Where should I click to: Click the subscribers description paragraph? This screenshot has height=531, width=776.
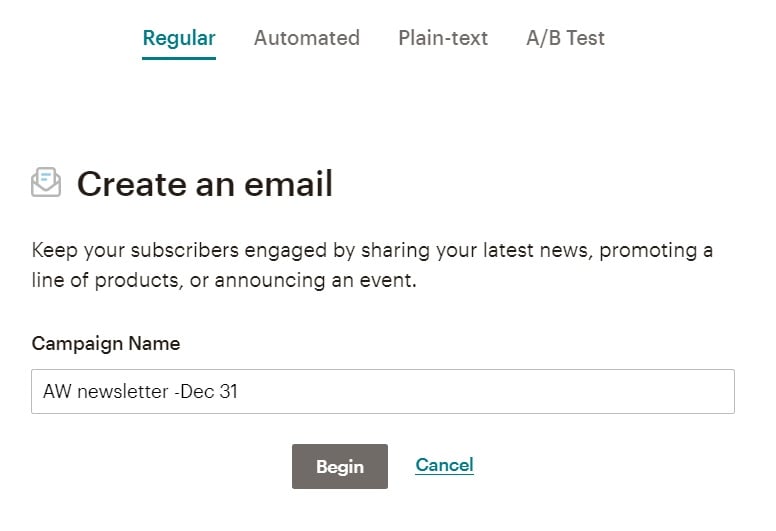(372, 265)
